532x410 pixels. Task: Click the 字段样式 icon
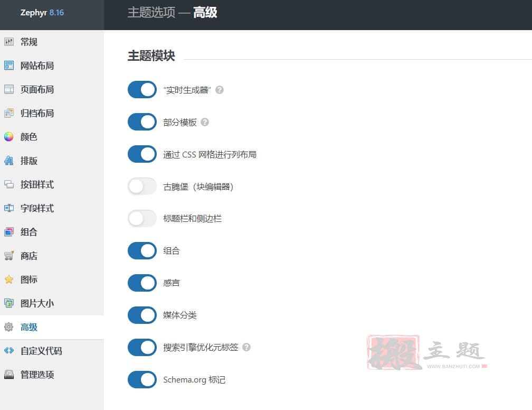click(x=9, y=208)
